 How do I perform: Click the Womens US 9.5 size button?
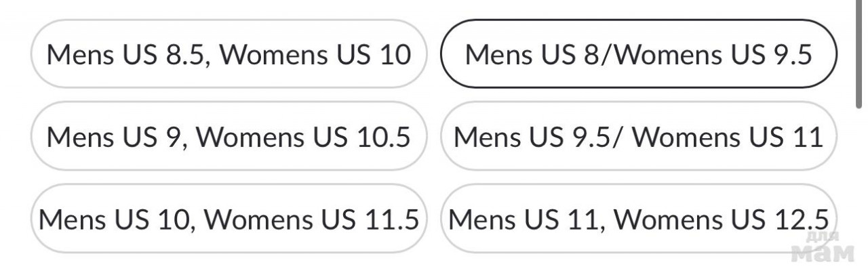[639, 54]
